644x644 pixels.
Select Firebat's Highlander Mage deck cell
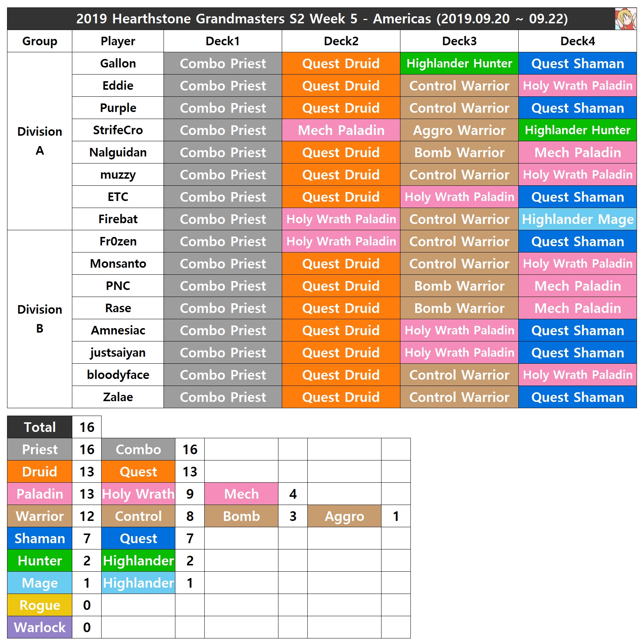(x=577, y=219)
